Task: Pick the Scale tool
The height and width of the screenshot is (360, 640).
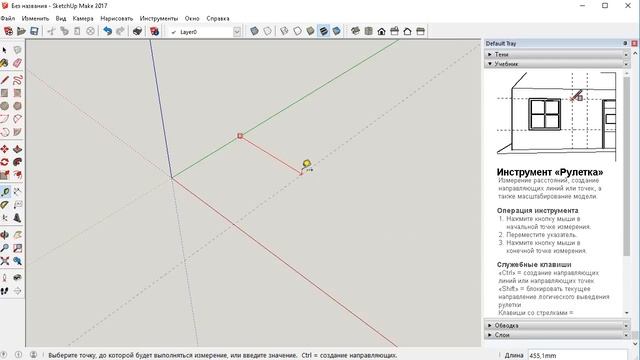Action: 4,175
